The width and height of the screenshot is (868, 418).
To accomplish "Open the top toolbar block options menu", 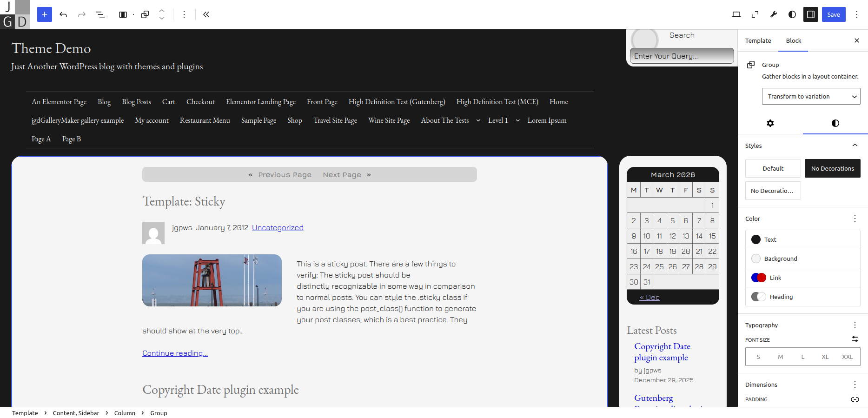I will pyautogui.click(x=184, y=14).
